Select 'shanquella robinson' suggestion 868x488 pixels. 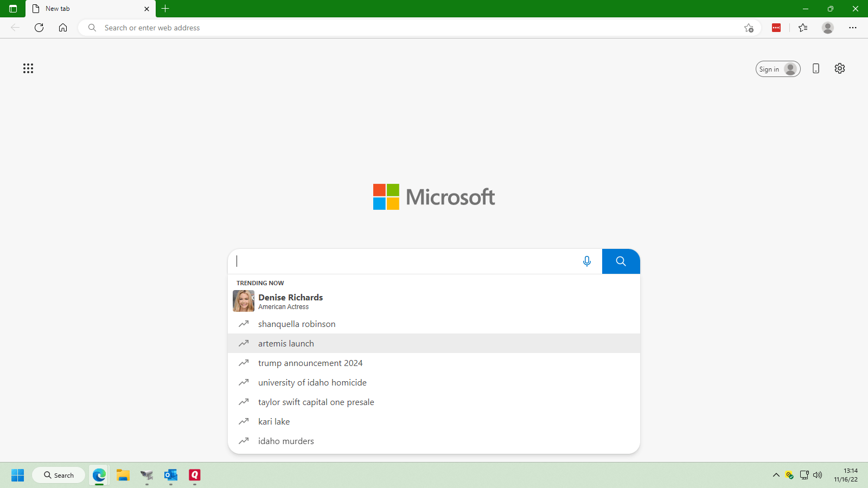[x=434, y=324]
